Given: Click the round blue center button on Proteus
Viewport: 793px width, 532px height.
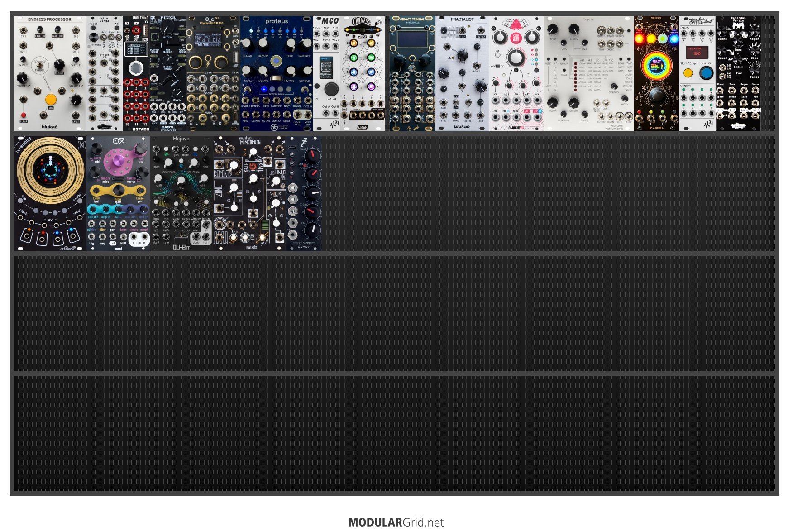Looking at the screenshot, I should point(276,61).
